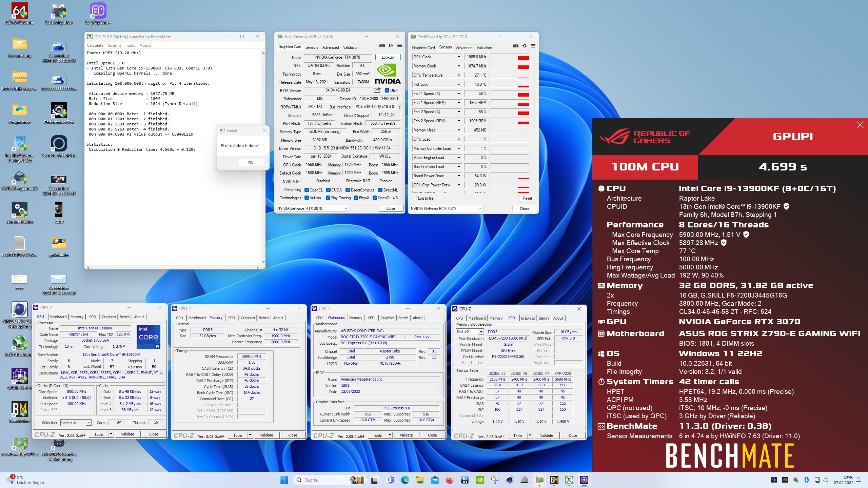Open BenchMate desktop icon

point(20,412)
